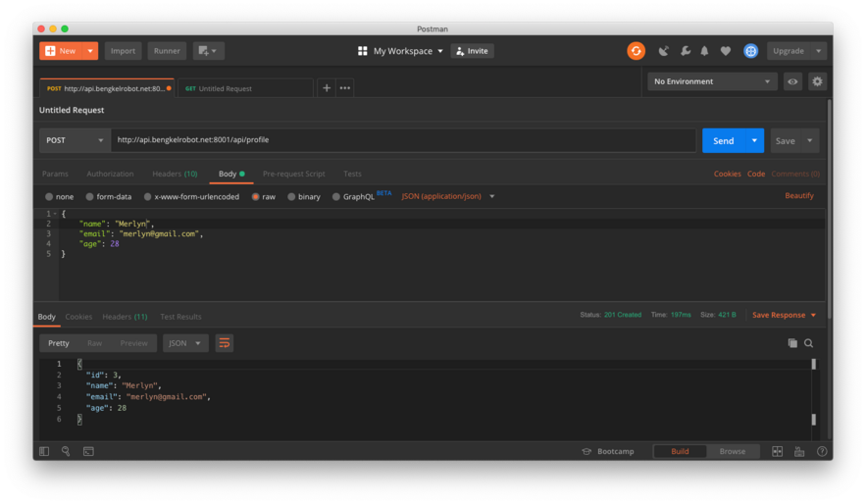Click the orange sync status icon
Image resolution: width=866 pixels, height=504 pixels.
tap(636, 51)
